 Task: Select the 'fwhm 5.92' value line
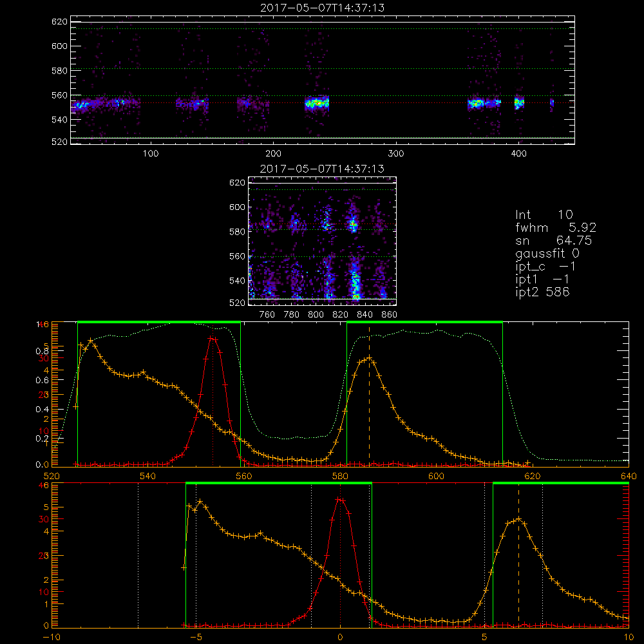pos(556,227)
